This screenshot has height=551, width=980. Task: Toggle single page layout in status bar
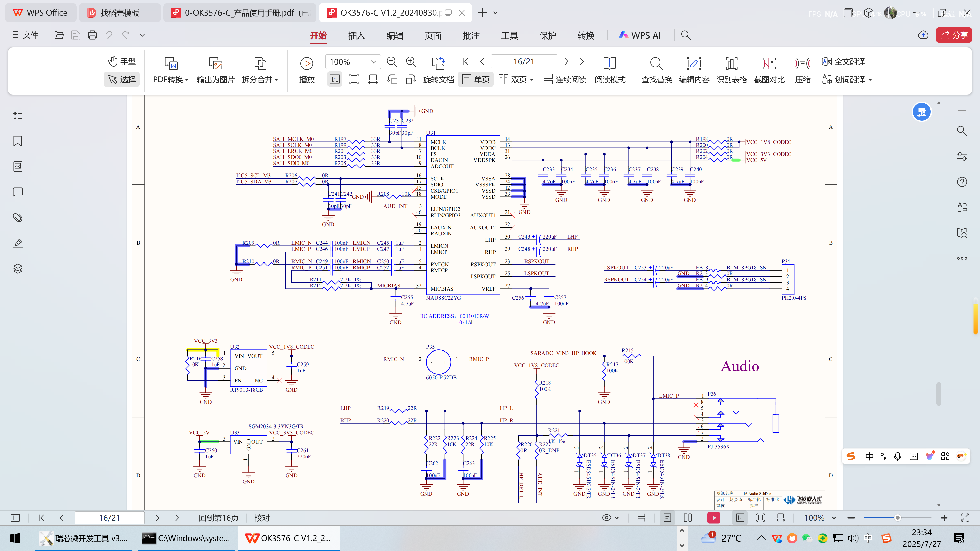click(x=667, y=518)
